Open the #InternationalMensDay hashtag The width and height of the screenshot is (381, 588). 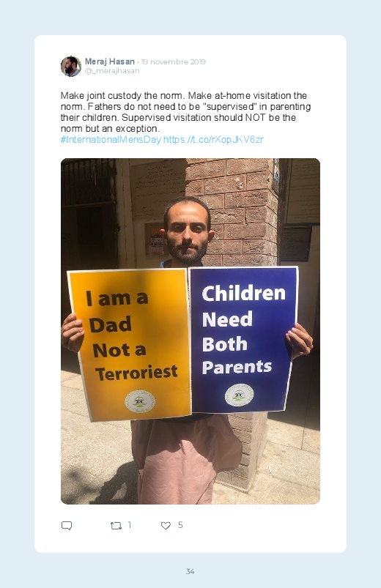(111, 140)
